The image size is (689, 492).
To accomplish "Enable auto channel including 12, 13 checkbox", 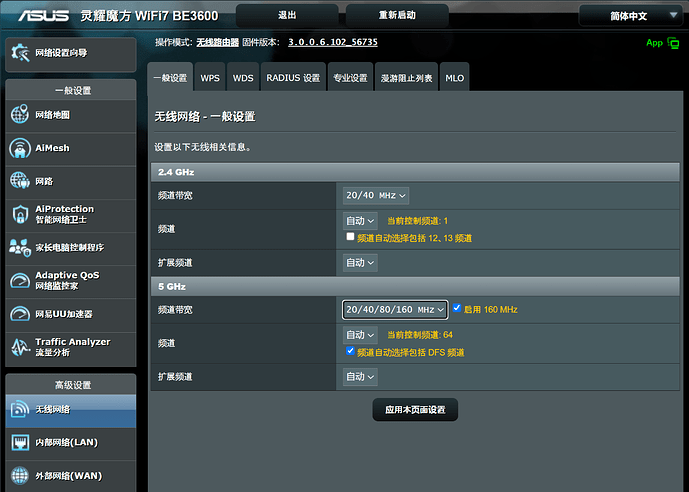I will tap(350, 238).
